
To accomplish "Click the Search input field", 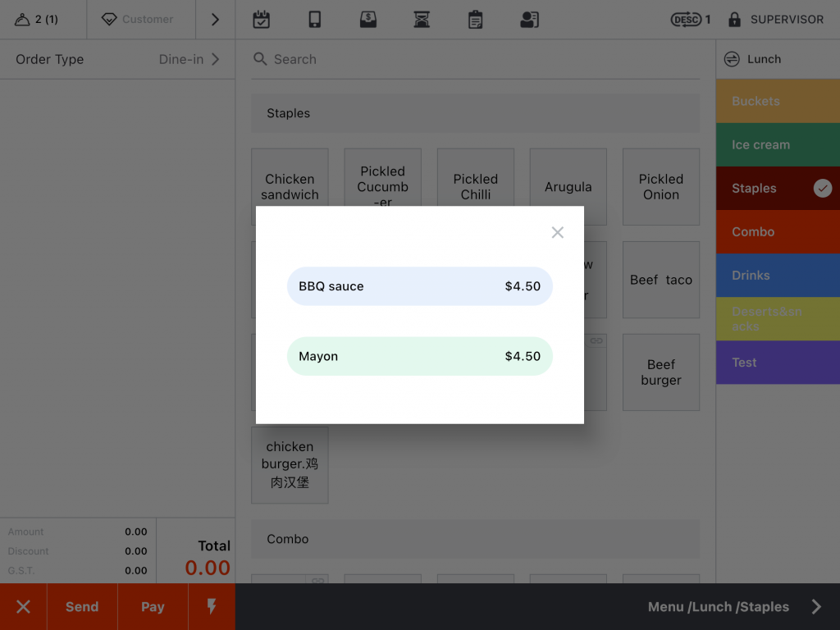I will tap(476, 59).
